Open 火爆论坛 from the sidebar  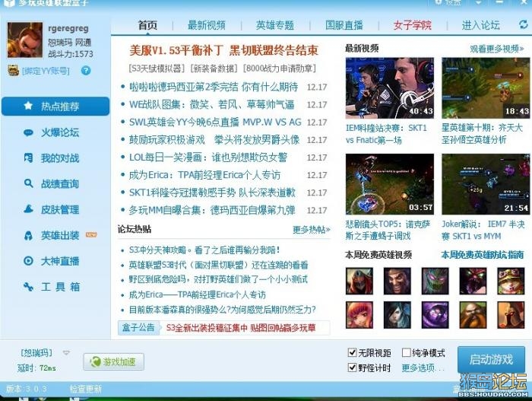pos(52,132)
